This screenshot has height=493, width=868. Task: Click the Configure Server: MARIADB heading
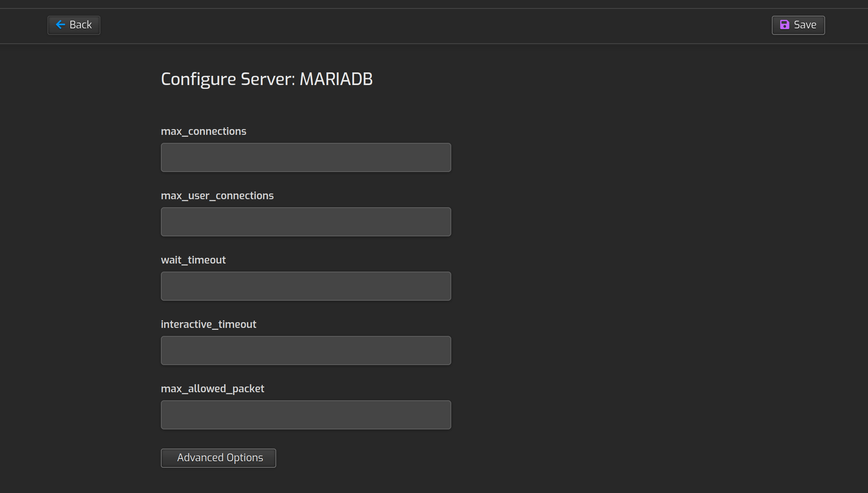[x=267, y=79]
